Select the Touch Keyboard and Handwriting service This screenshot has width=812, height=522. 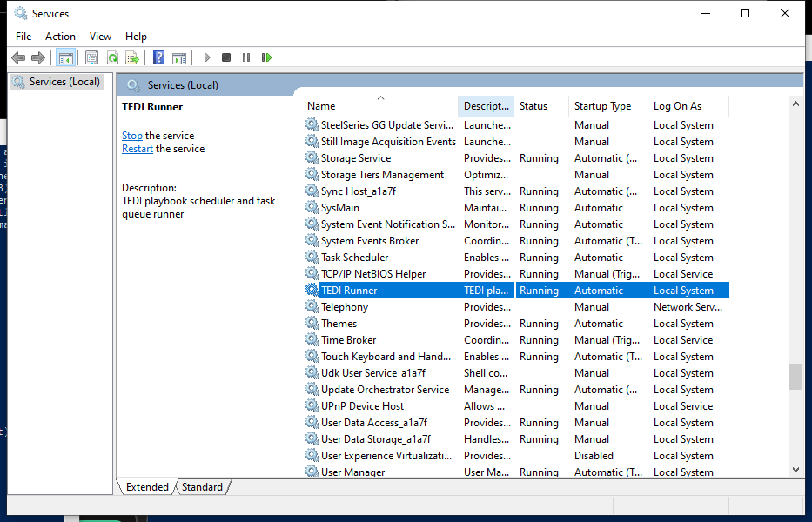click(517, 357)
